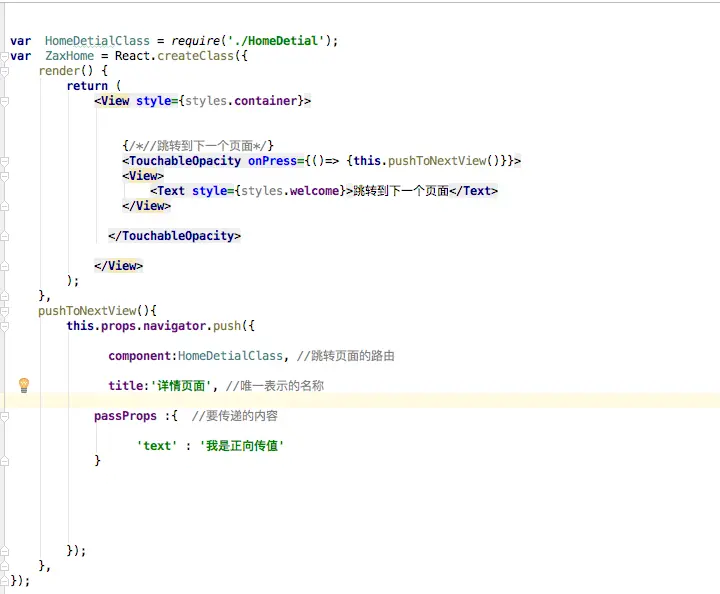Click the '详情页面' string
The image size is (720, 594).
pos(181,386)
